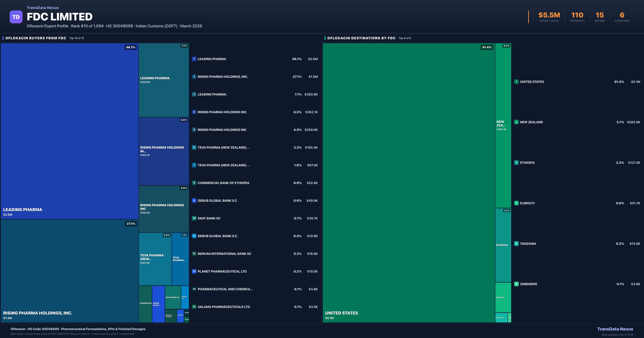Click rank badge 6 beside Teva Pharma
This screenshot has width=644, height=338.
tap(194, 148)
